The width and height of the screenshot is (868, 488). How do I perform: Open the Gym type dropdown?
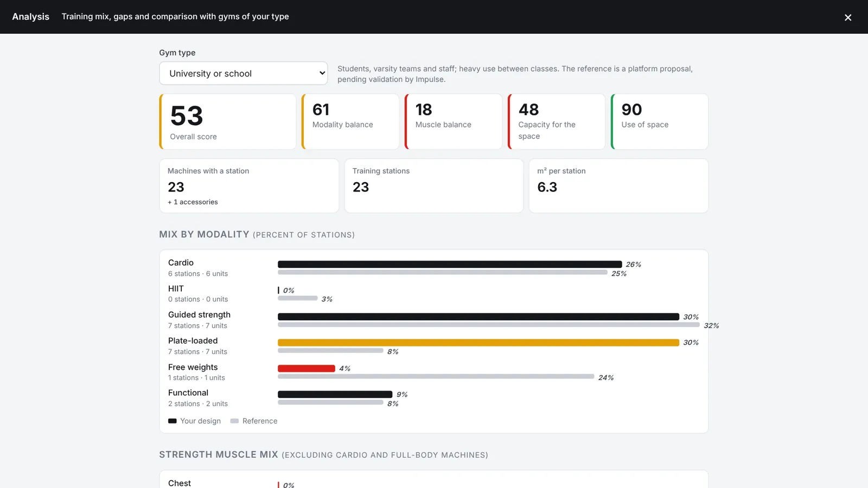[x=244, y=73]
